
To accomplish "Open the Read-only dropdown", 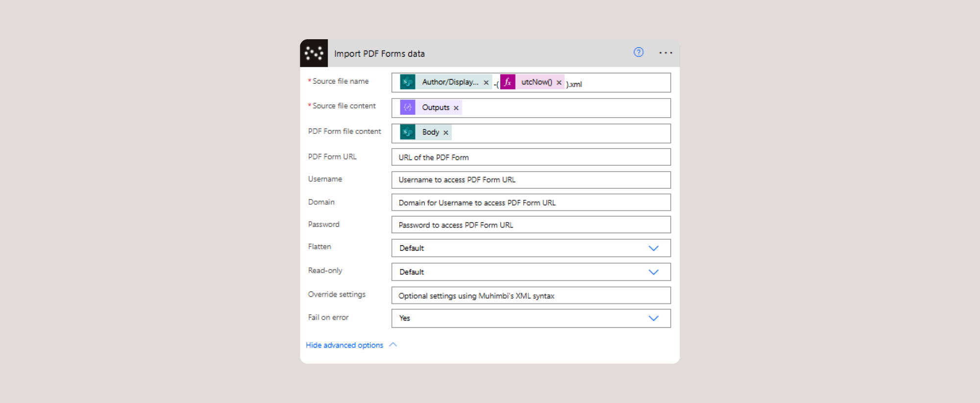I will tap(653, 272).
